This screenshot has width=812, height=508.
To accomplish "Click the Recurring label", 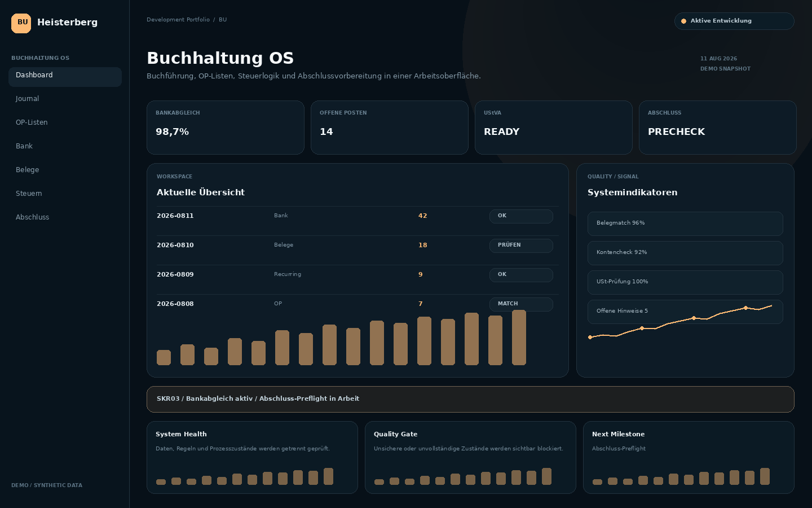I will point(288,274).
